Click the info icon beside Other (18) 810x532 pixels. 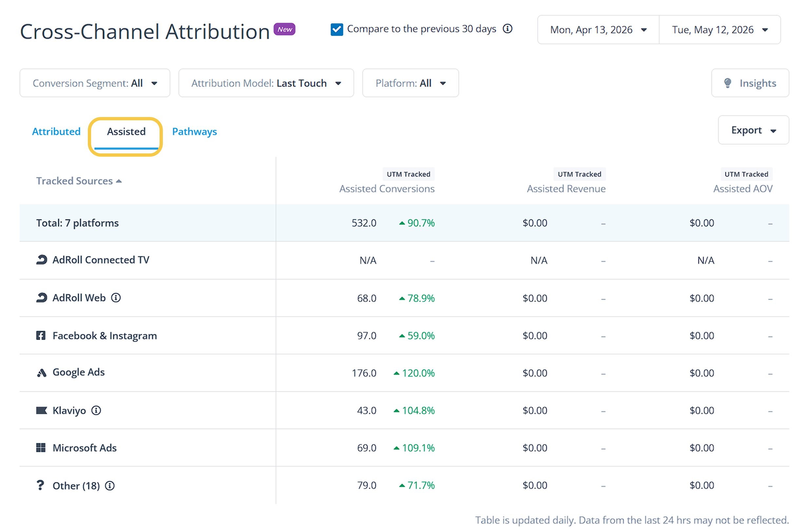tap(109, 486)
